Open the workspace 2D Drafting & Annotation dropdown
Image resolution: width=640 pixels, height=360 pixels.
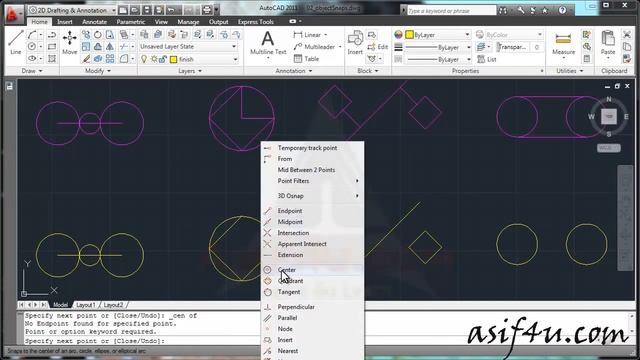pyautogui.click(x=72, y=10)
